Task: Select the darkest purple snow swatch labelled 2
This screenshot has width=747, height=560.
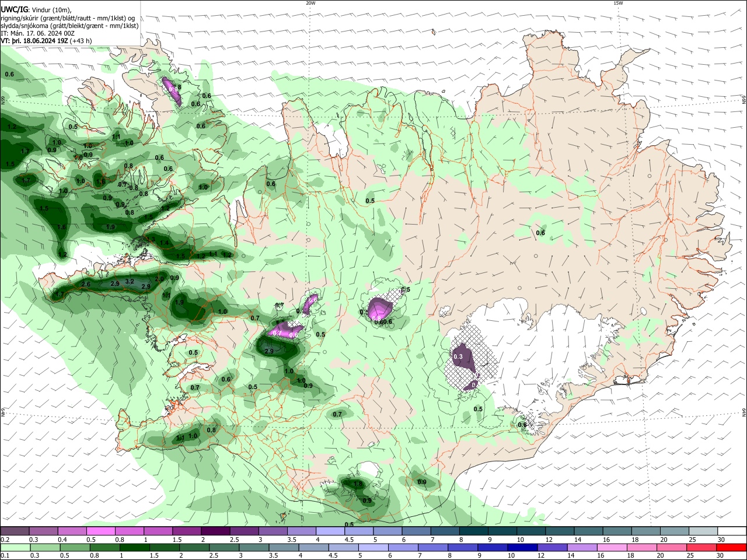Action: (x=215, y=531)
